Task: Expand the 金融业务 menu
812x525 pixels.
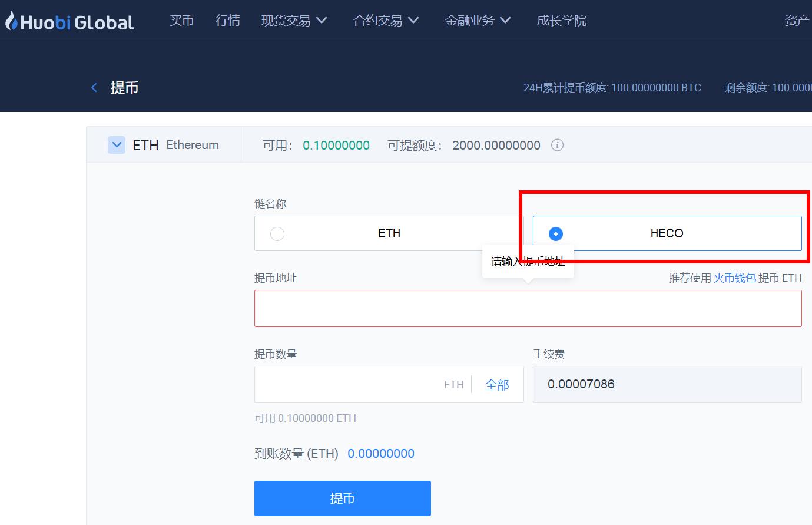Action: (x=478, y=21)
